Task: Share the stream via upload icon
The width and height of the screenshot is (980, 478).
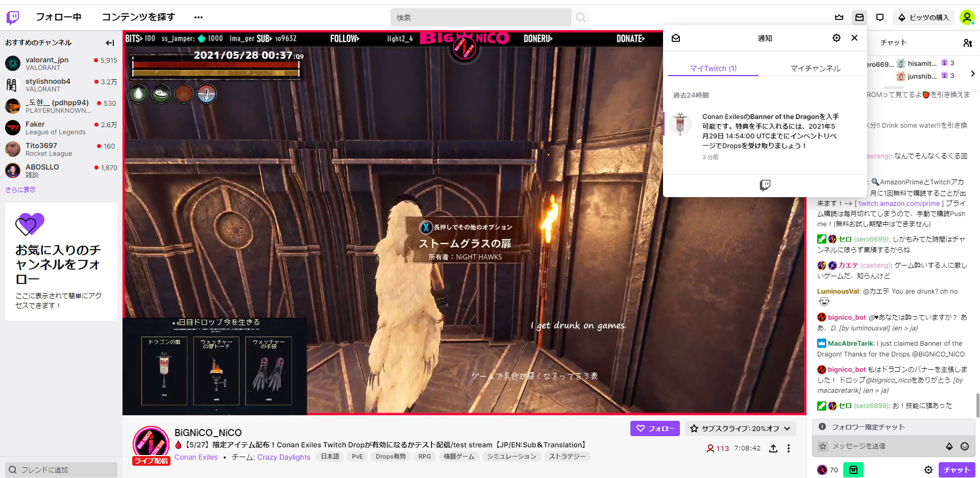Action: pyautogui.click(x=773, y=448)
